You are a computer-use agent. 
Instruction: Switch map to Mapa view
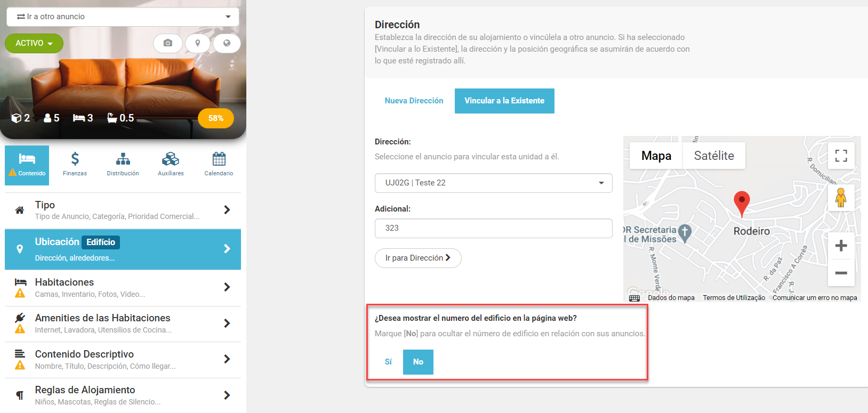click(656, 156)
